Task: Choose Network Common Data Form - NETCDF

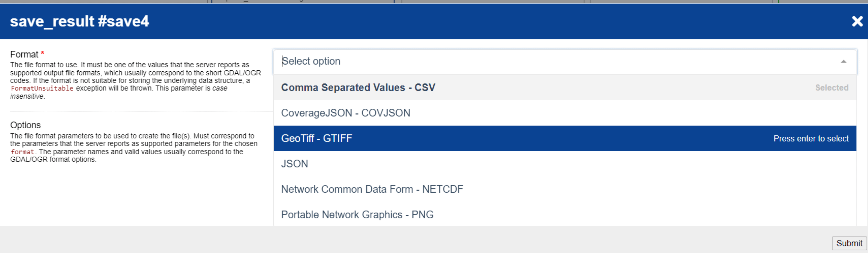Action: 372,189
